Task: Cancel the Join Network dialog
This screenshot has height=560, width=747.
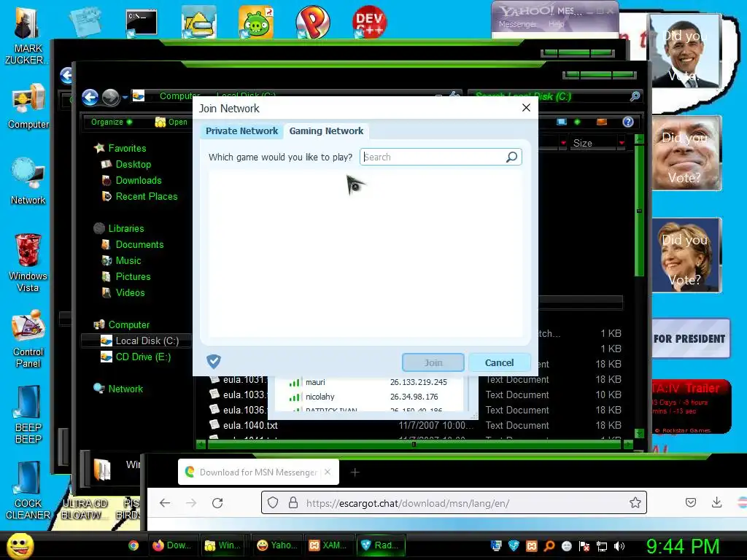Action: (x=499, y=362)
